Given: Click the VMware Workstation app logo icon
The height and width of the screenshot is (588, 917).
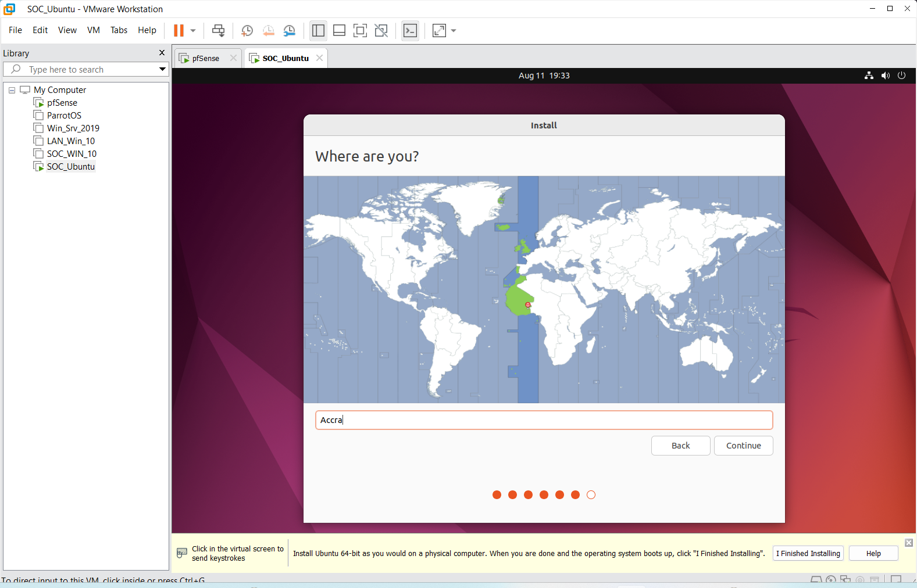Looking at the screenshot, I should [9, 9].
